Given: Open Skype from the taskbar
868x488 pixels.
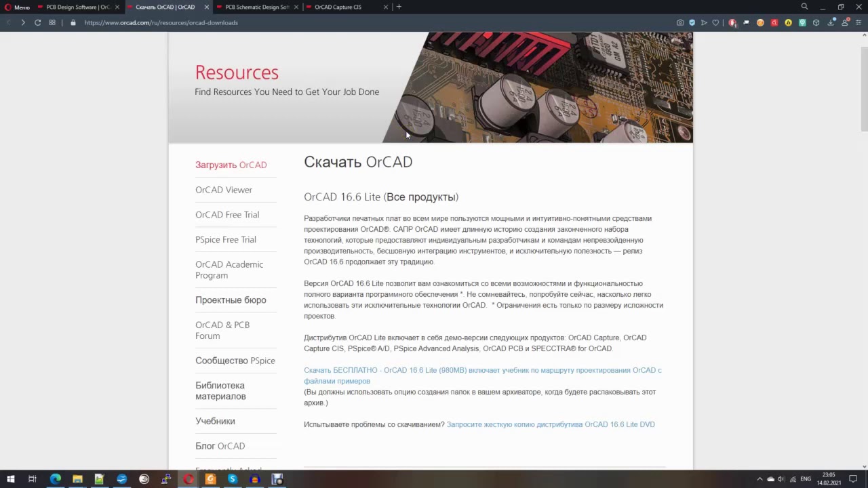Looking at the screenshot, I should (233, 479).
